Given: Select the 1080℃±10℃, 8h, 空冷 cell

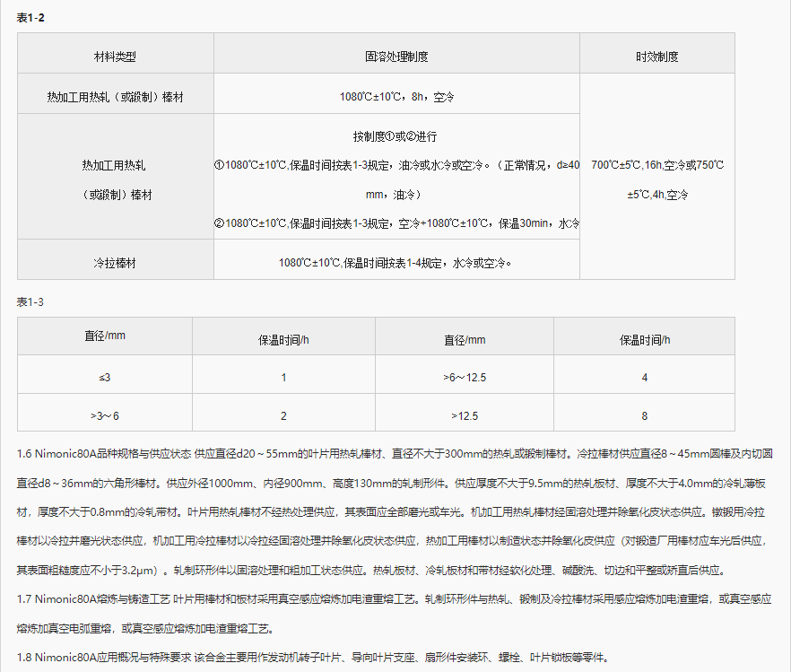Looking at the screenshot, I should 397,92.
